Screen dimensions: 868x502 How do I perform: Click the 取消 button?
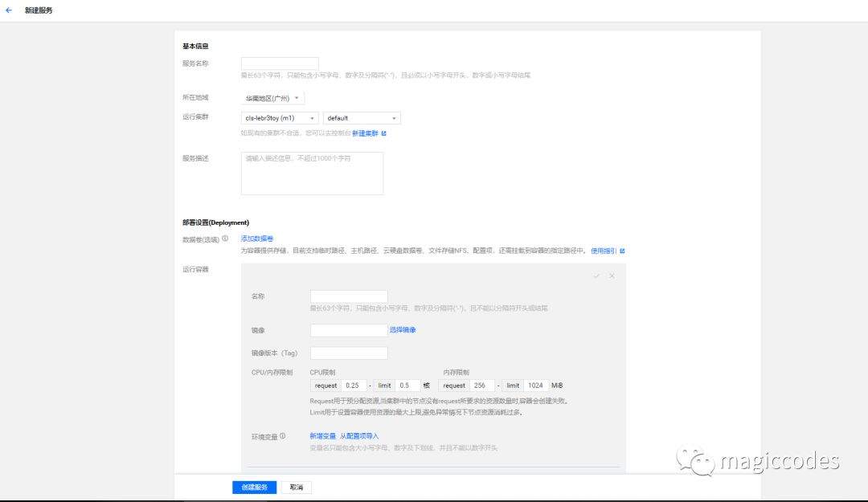click(x=296, y=487)
